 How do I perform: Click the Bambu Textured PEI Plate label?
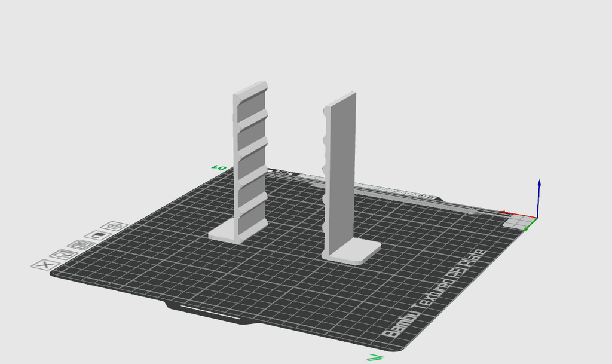[x=436, y=293]
